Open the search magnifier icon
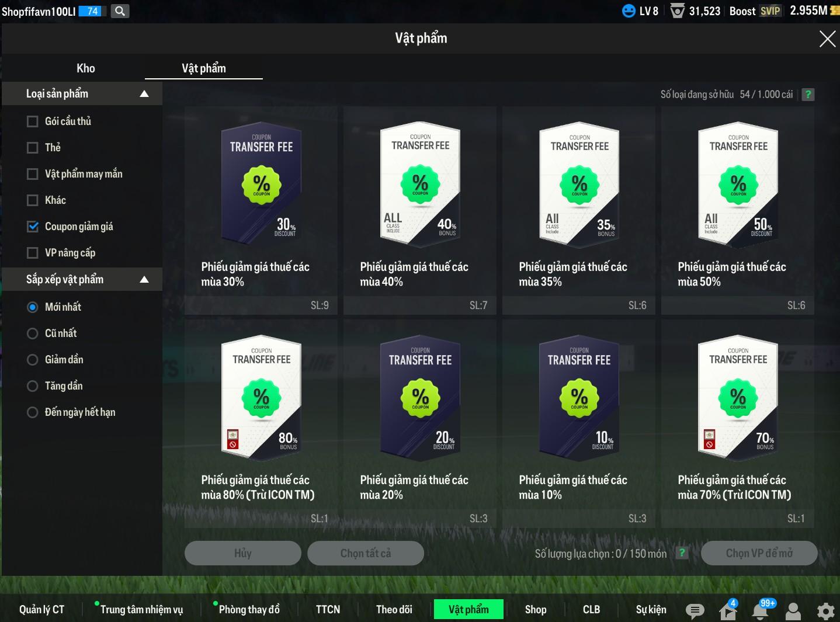Screen dimensions: 840x622 [x=120, y=11]
